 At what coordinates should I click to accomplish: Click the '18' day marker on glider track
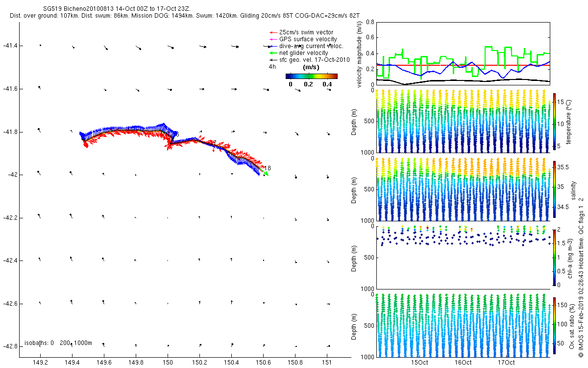pyautogui.click(x=268, y=168)
